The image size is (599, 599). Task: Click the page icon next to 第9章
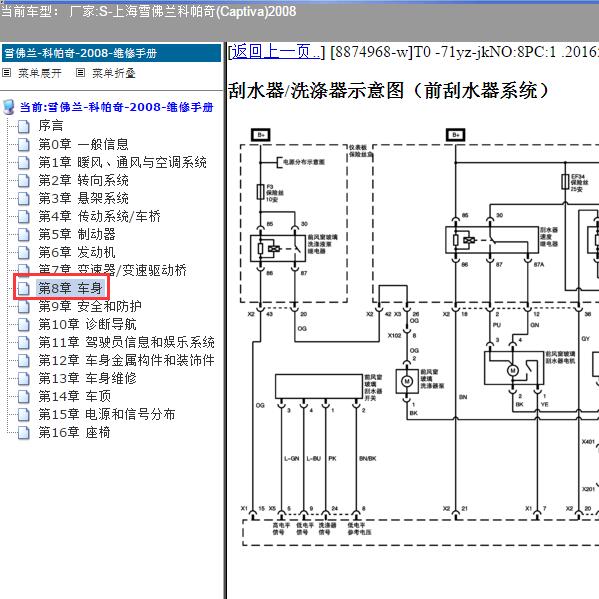(24, 306)
